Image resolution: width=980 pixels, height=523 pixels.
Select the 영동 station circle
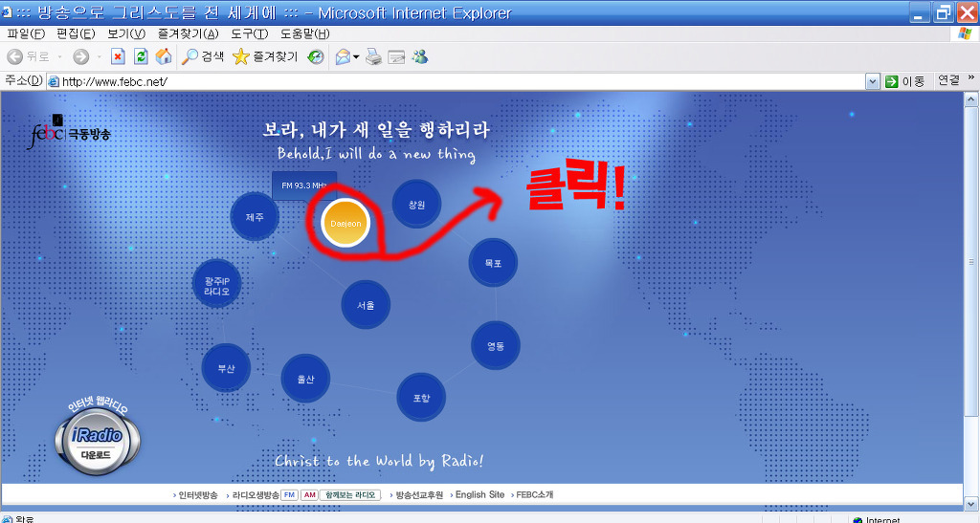pyautogui.click(x=496, y=346)
